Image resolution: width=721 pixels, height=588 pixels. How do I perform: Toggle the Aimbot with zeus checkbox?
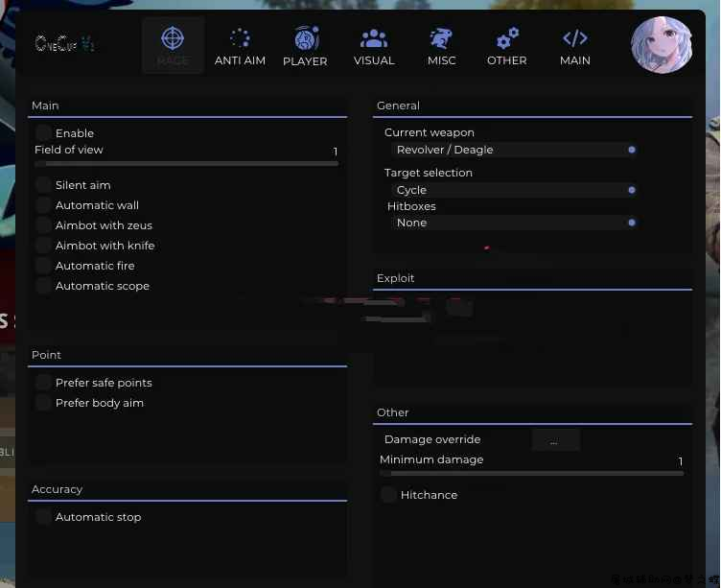tap(44, 225)
